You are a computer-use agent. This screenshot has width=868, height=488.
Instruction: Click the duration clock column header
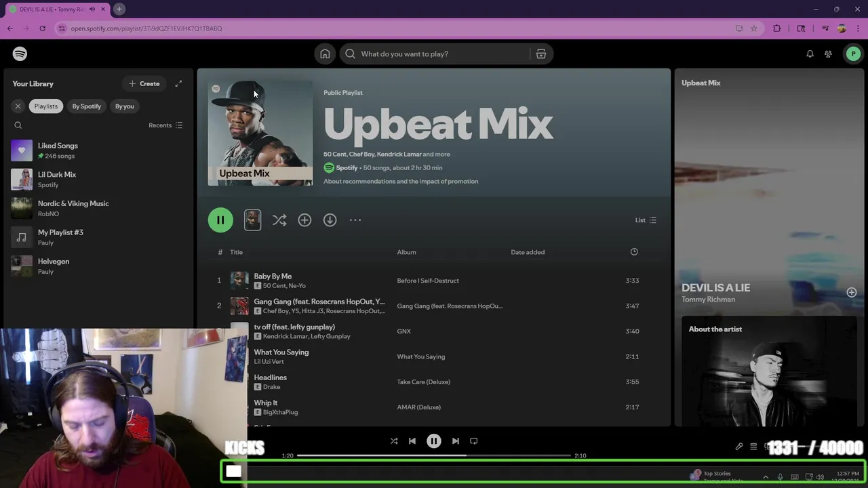click(x=634, y=252)
